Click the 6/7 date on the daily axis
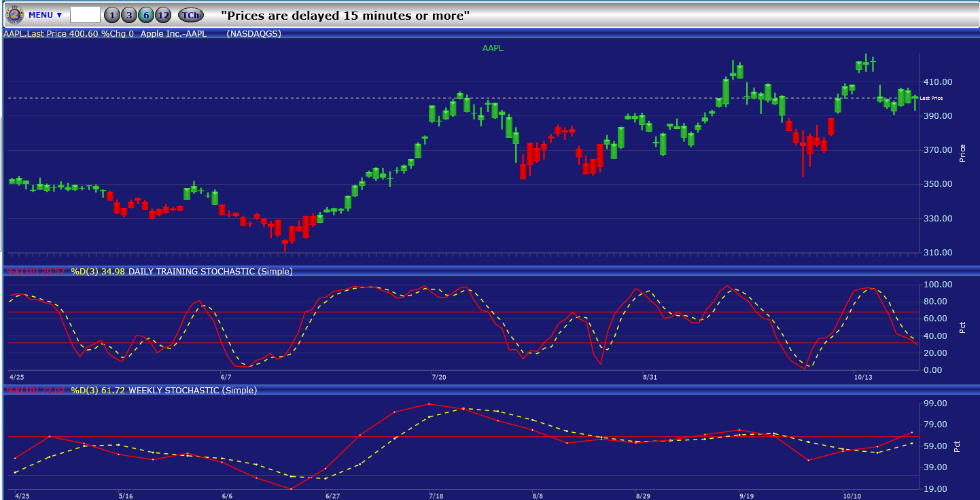 [x=226, y=377]
